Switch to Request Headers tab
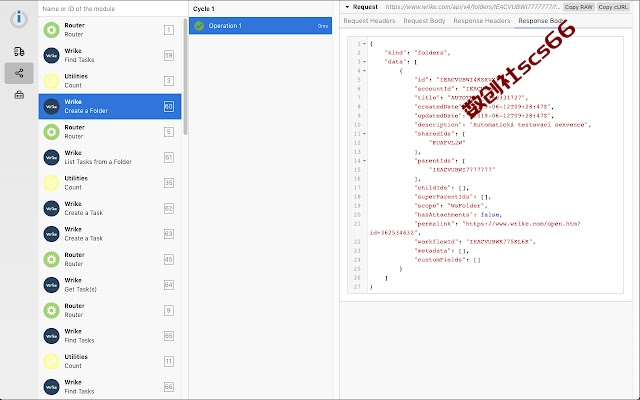This screenshot has width=640, height=400. point(369,20)
